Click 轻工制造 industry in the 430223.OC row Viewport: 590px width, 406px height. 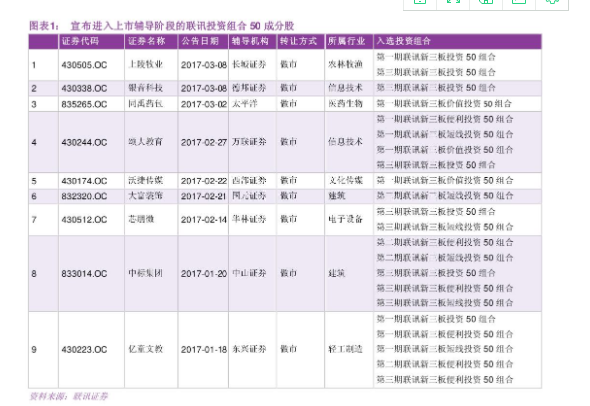pos(345,349)
